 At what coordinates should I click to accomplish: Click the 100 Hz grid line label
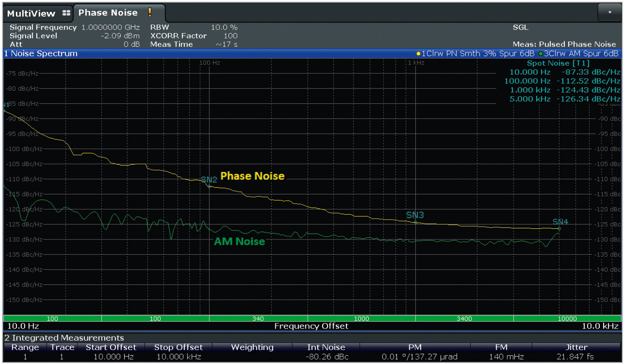coord(210,63)
